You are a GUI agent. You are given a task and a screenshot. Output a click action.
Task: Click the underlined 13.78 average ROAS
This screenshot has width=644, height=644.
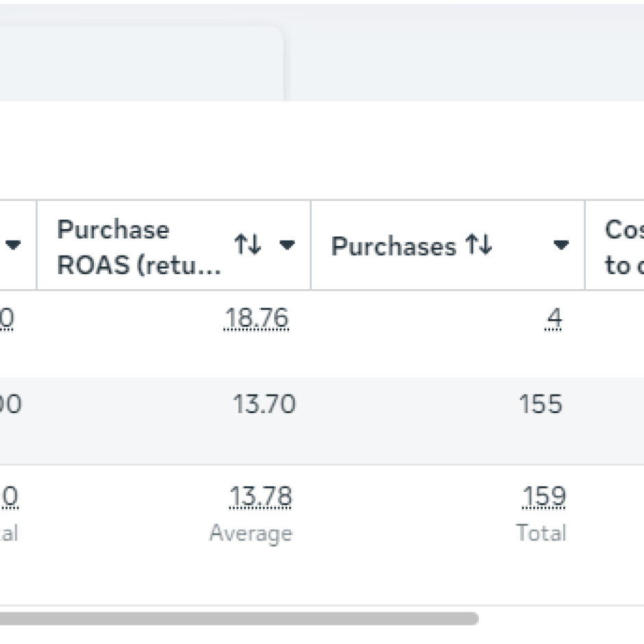260,497
